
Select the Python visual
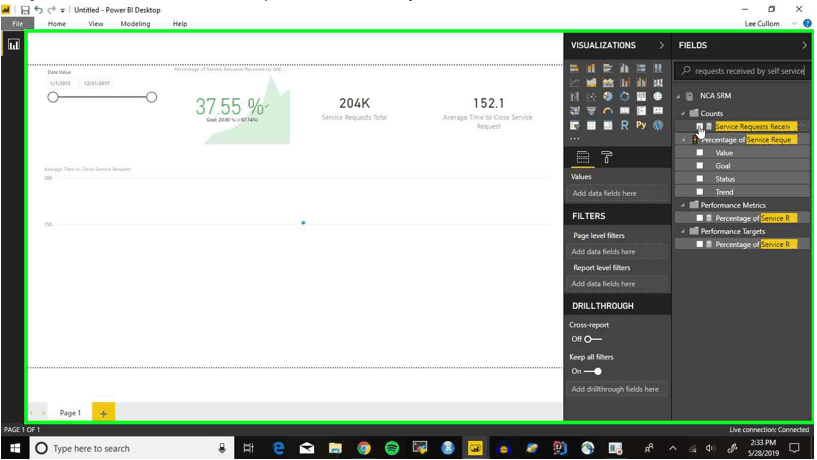pyautogui.click(x=641, y=125)
